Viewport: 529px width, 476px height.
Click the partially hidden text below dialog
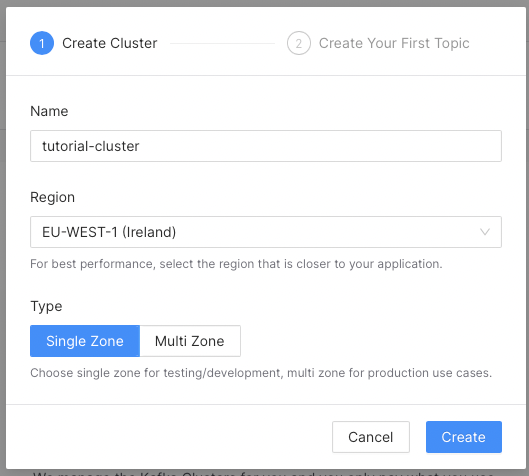(x=264, y=473)
